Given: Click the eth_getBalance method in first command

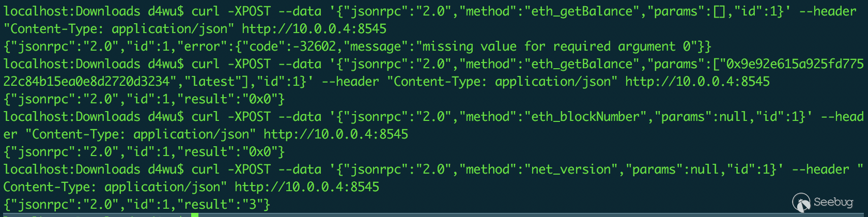Looking at the screenshot, I should click(582, 11).
